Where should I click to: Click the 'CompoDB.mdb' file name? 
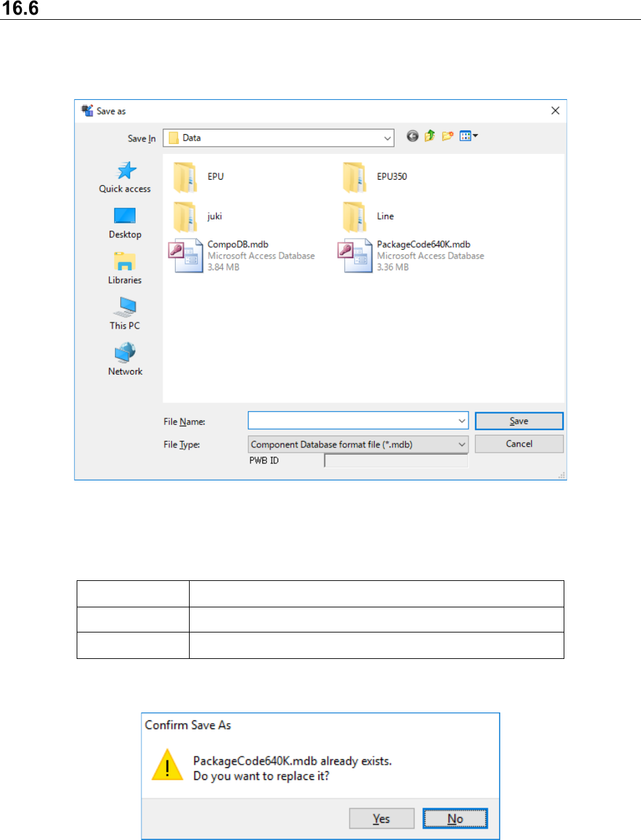pos(238,245)
